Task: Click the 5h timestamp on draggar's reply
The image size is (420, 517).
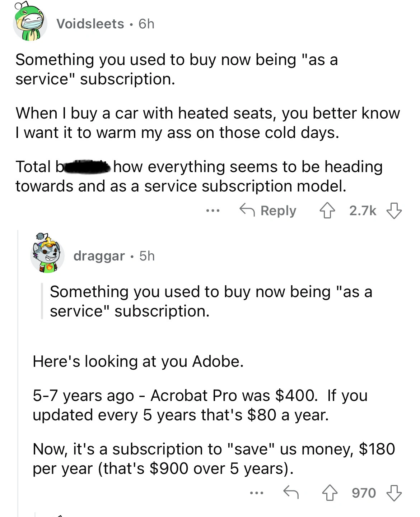Action: [147, 256]
